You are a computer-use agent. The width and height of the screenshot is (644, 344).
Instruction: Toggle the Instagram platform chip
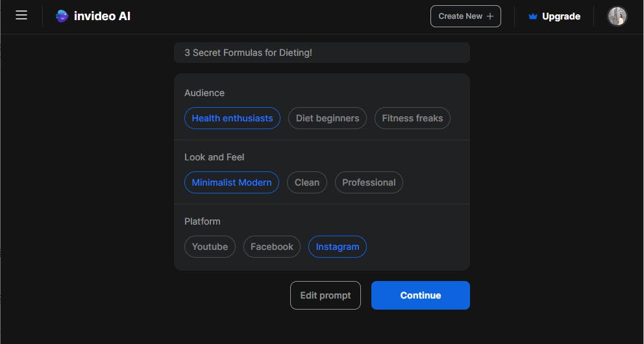coord(338,247)
